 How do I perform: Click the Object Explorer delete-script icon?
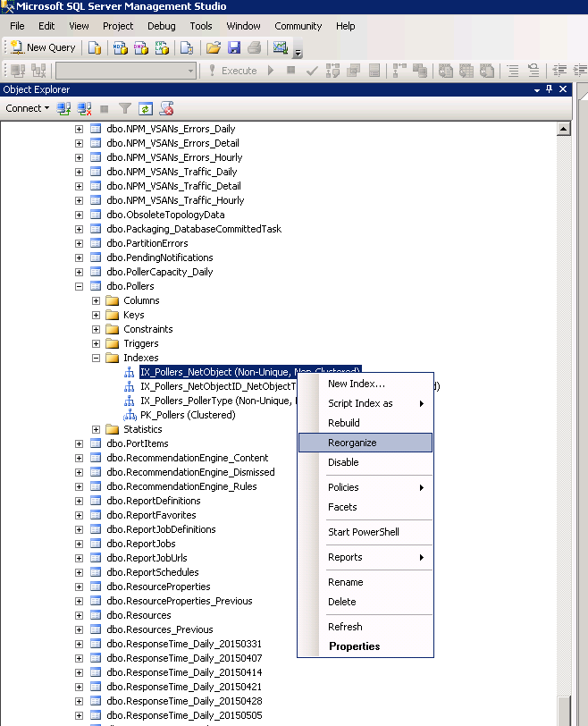166,109
